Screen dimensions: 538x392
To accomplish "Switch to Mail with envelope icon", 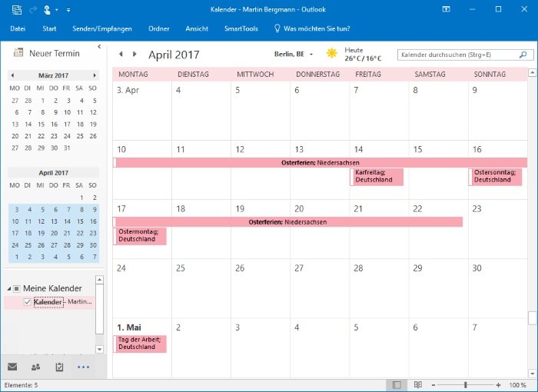I will [x=12, y=367].
